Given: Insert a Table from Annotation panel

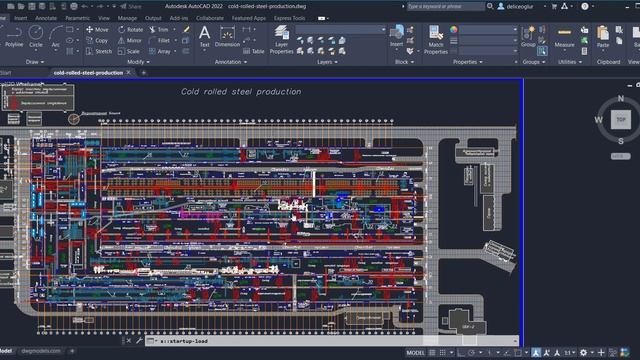Looking at the screenshot, I should (x=253, y=51).
